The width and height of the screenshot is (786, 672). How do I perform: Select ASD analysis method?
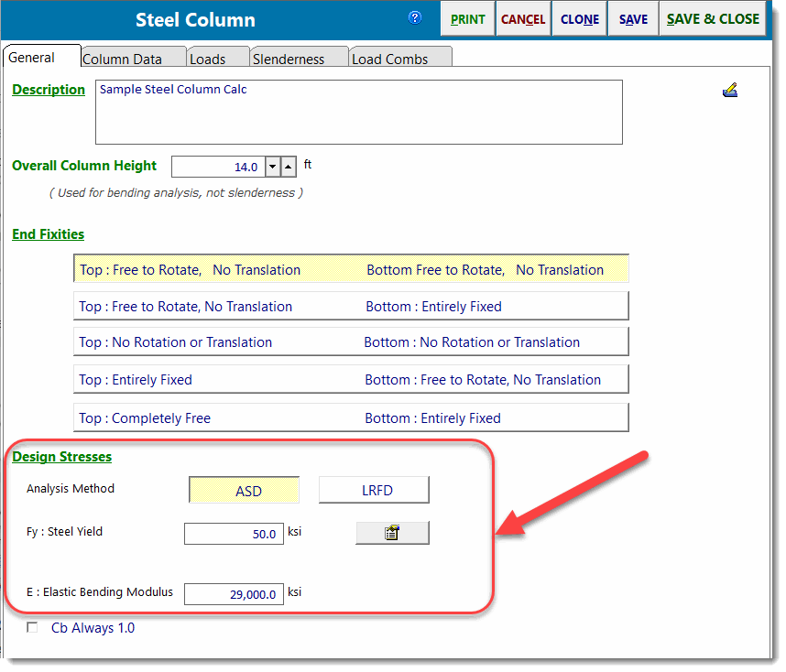pyautogui.click(x=245, y=491)
